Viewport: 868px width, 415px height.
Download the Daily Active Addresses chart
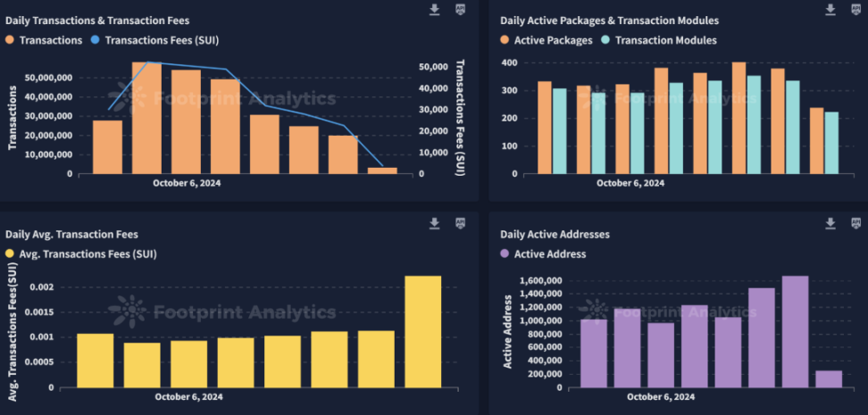coord(830,223)
